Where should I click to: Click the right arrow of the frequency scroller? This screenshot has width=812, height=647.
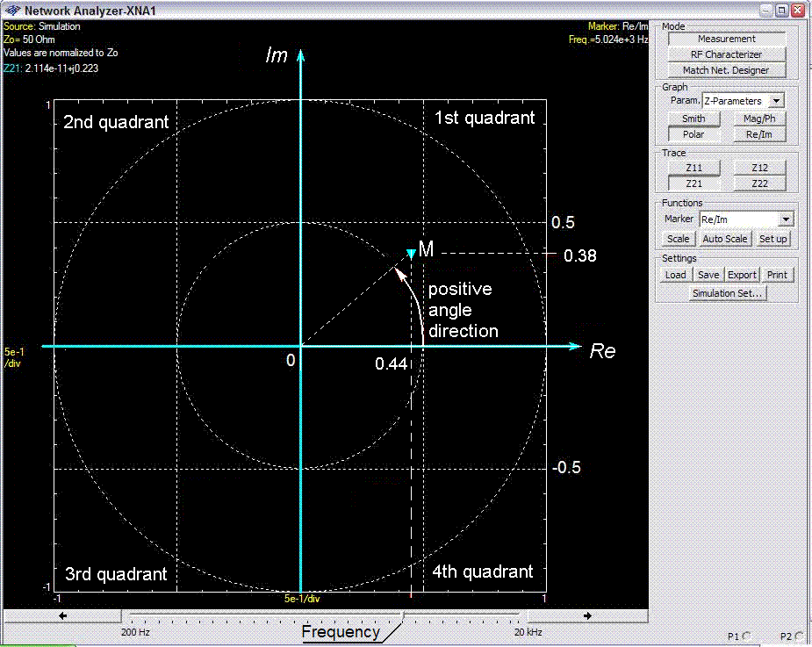[x=586, y=615]
